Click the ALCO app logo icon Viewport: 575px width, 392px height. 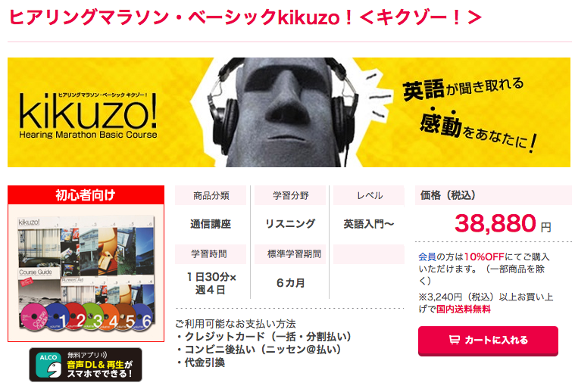point(48,365)
